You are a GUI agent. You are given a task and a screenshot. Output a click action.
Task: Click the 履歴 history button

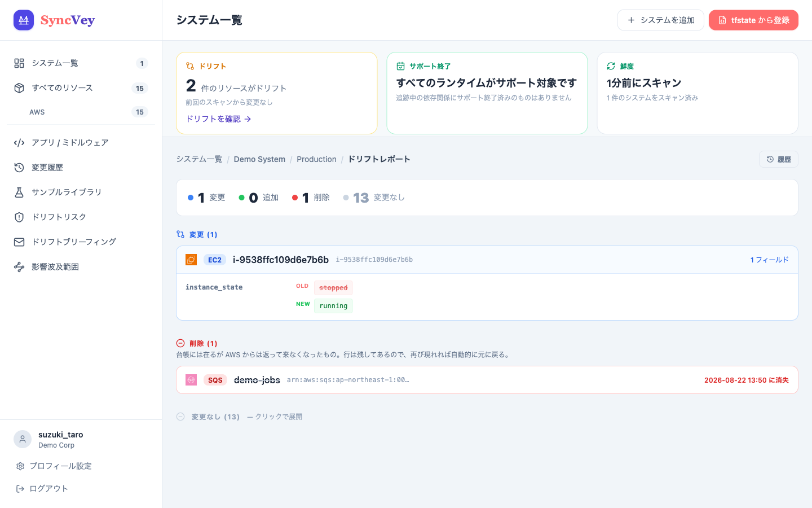[778, 159]
